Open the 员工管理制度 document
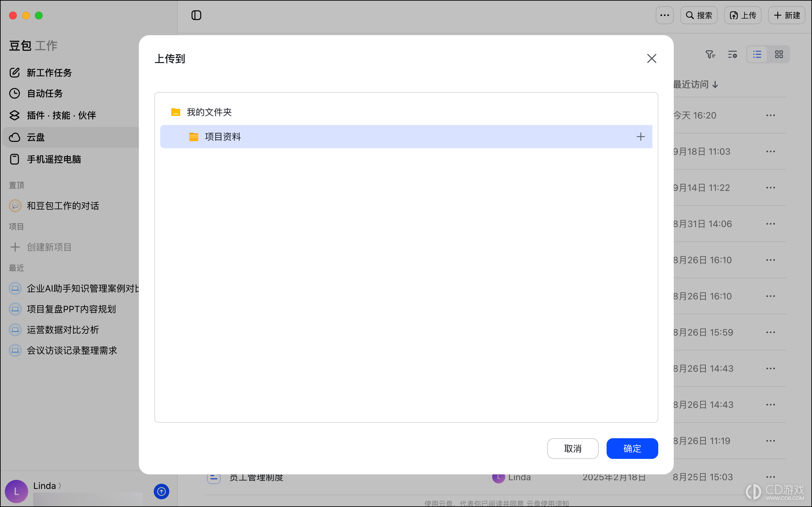 (256, 478)
